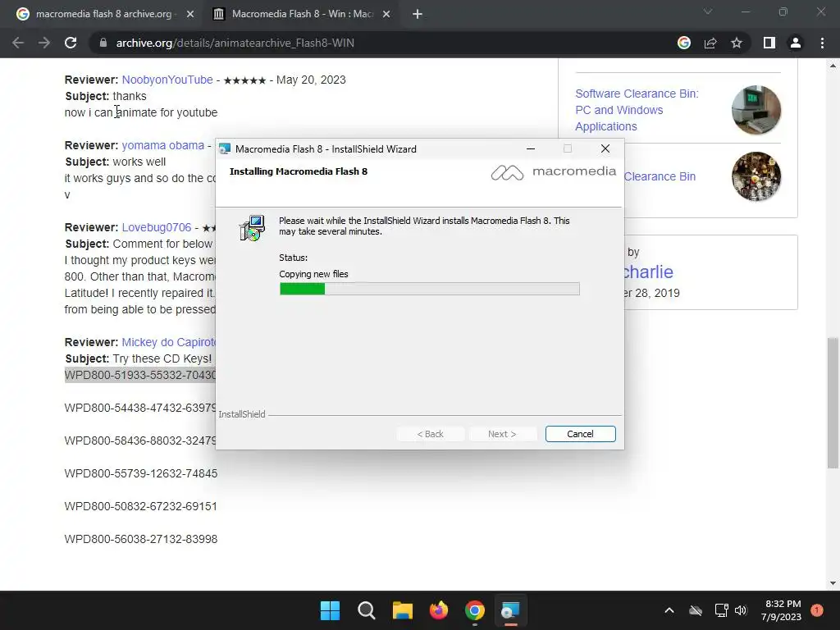Switch to the 'Macromedia Flash 8 - Win' tab
The width and height of the screenshot is (840, 630).
point(302,14)
